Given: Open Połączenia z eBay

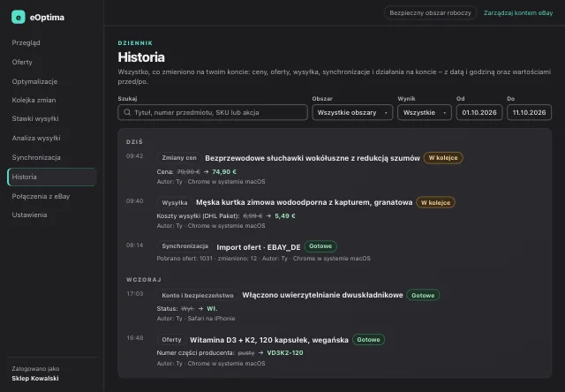Looking at the screenshot, I should pyautogui.click(x=41, y=196).
